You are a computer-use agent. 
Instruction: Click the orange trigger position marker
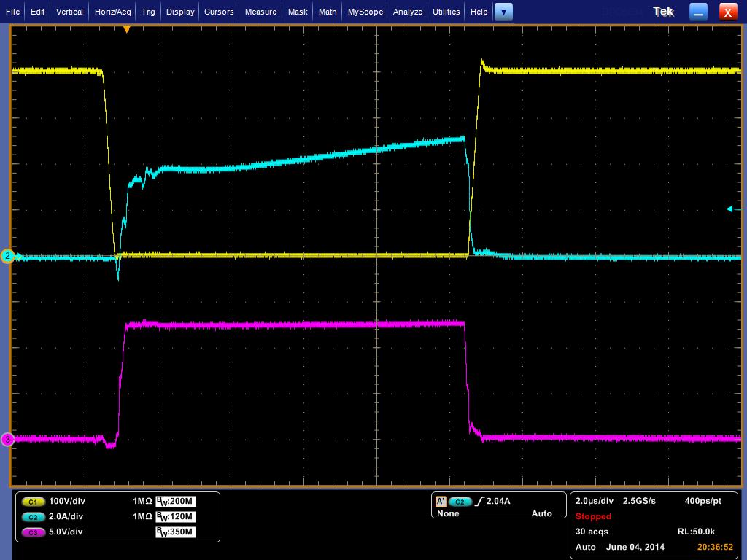point(127,30)
